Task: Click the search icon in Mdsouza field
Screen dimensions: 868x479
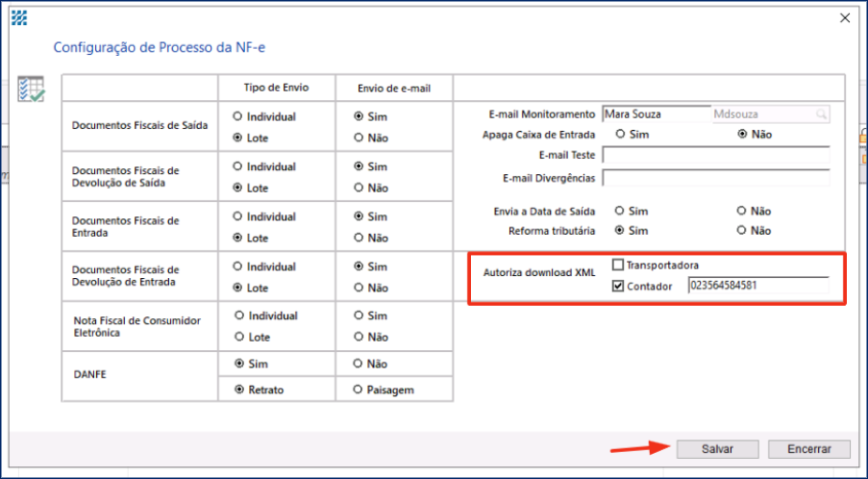Action: (821, 114)
